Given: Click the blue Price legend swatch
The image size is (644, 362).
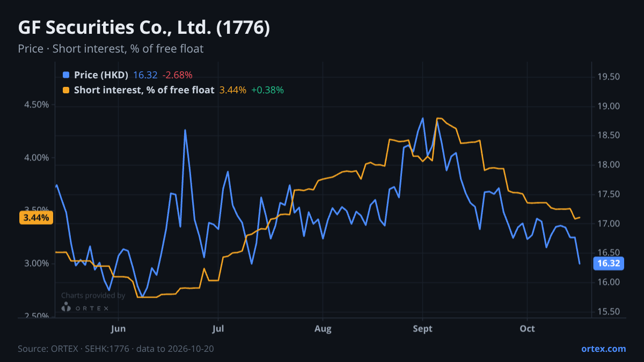Looking at the screenshot, I should [66, 75].
